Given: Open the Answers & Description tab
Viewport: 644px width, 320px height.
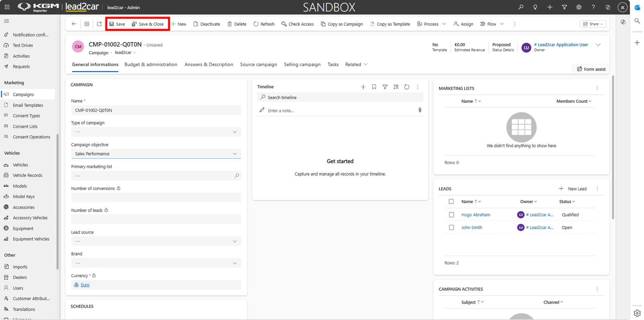Looking at the screenshot, I should [209, 64].
